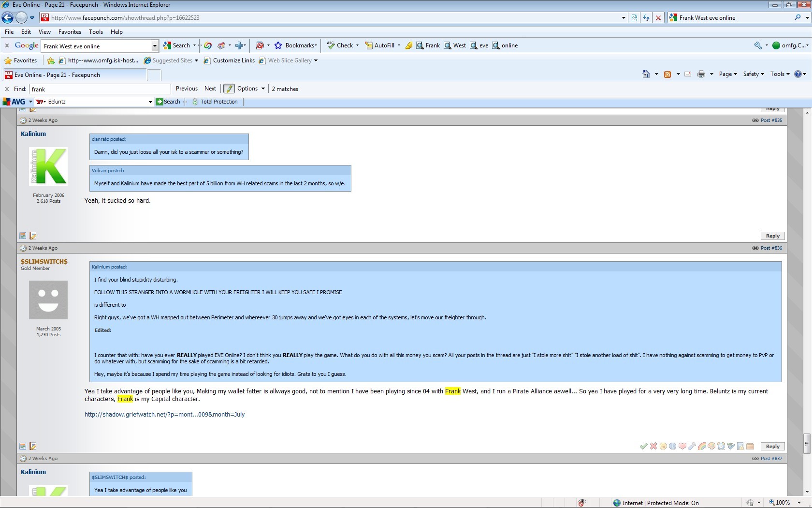This screenshot has height=508, width=812.
Task: Open the Customize Links favorite
Action: 229,60
